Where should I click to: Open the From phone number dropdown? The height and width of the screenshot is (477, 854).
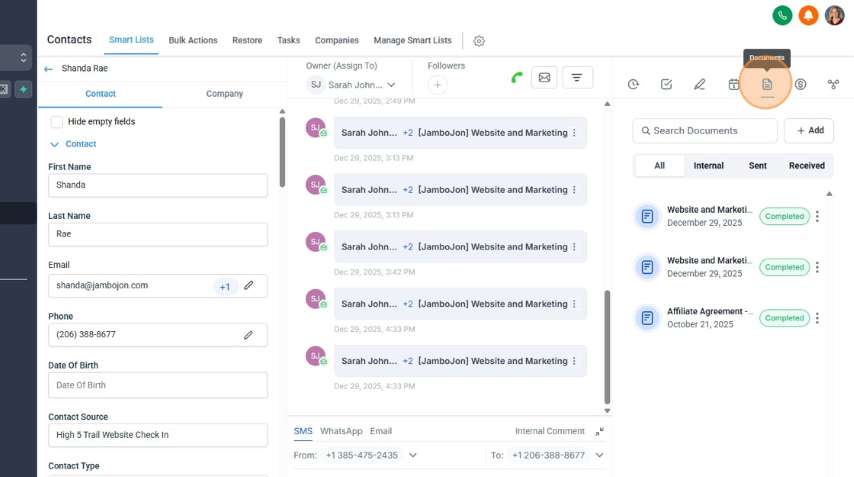click(413, 455)
